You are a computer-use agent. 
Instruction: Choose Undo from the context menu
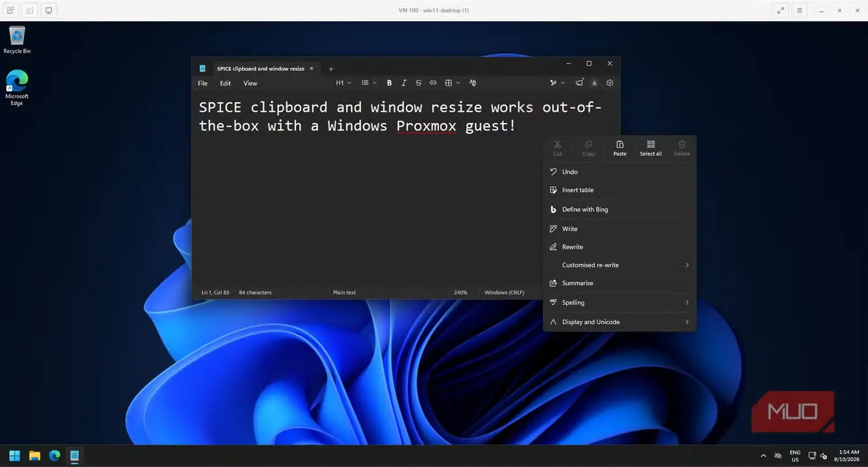620,172
